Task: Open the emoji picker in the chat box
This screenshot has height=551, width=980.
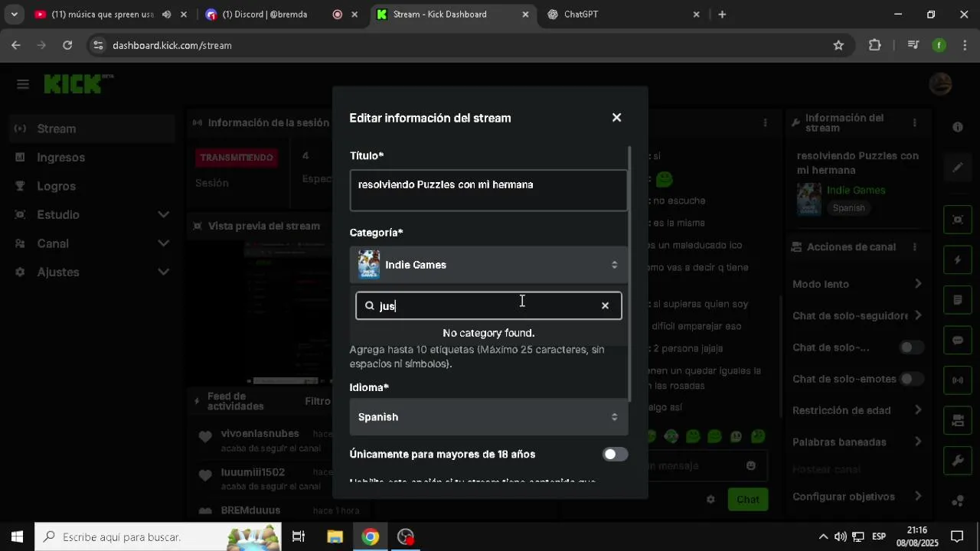Action: tap(751, 465)
